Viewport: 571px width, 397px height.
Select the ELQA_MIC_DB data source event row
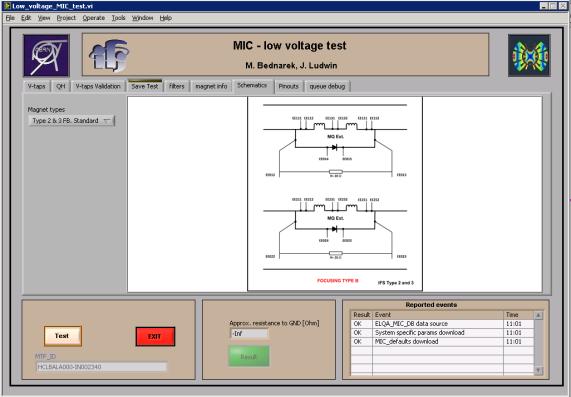click(442, 323)
